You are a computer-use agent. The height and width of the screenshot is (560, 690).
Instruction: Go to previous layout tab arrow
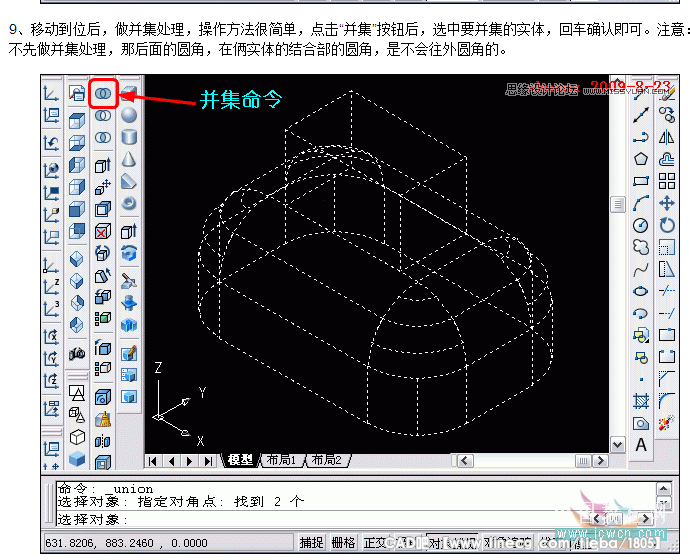(172, 461)
